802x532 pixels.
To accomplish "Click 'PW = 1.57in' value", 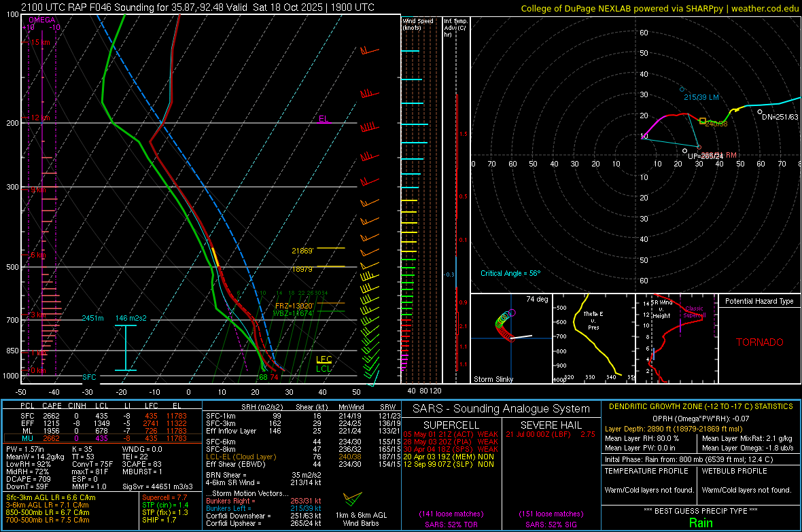I will (x=25, y=449).
